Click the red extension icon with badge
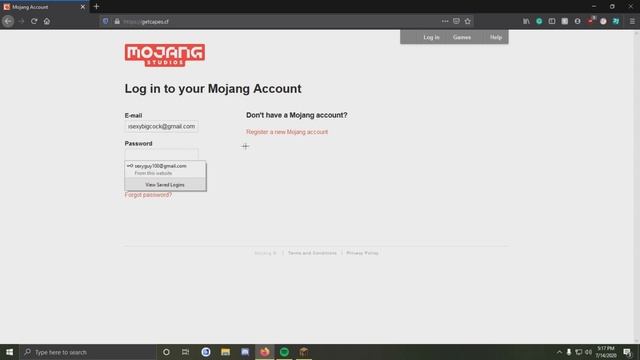The image size is (640, 360). [591, 21]
